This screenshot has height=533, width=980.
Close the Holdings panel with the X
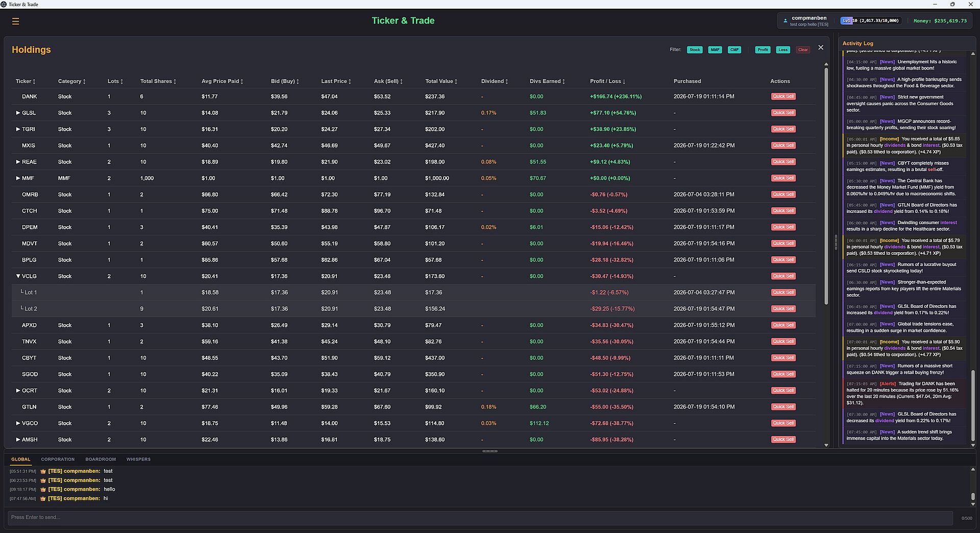coord(821,47)
